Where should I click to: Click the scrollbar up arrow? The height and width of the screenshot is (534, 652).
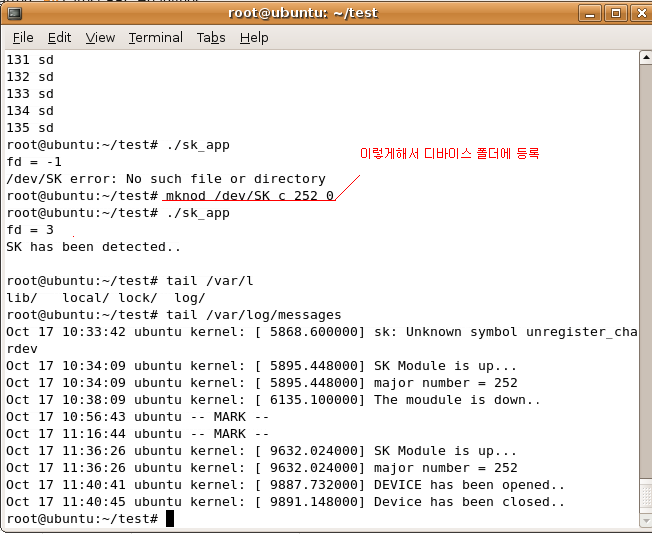646,57
